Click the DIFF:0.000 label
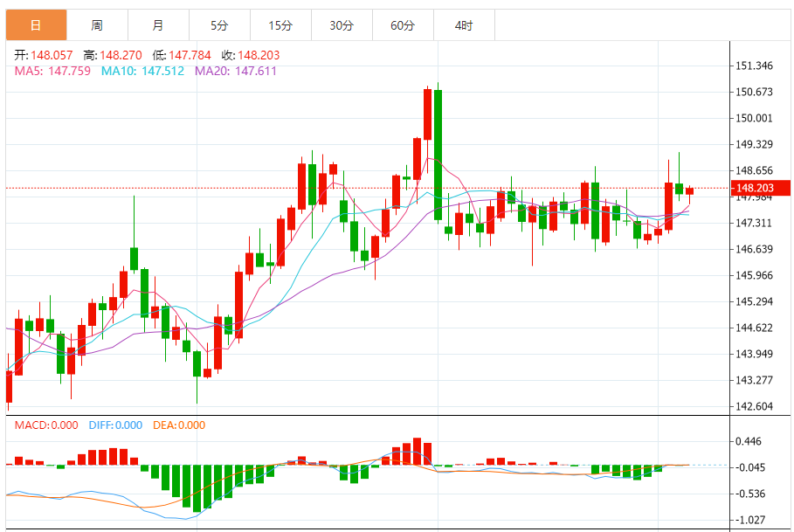794x532 pixels. (115, 425)
